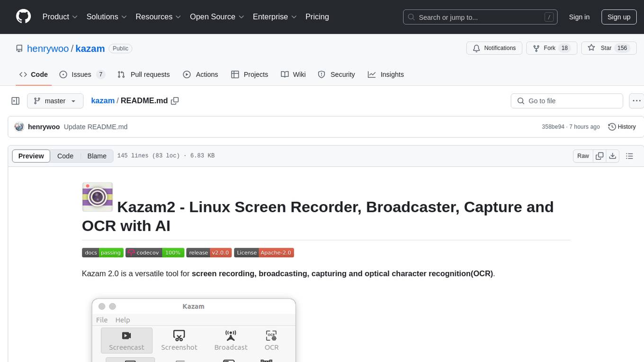The height and width of the screenshot is (362, 644).
Task: Open the release v2.0.0 badge
Action: pos(208,253)
